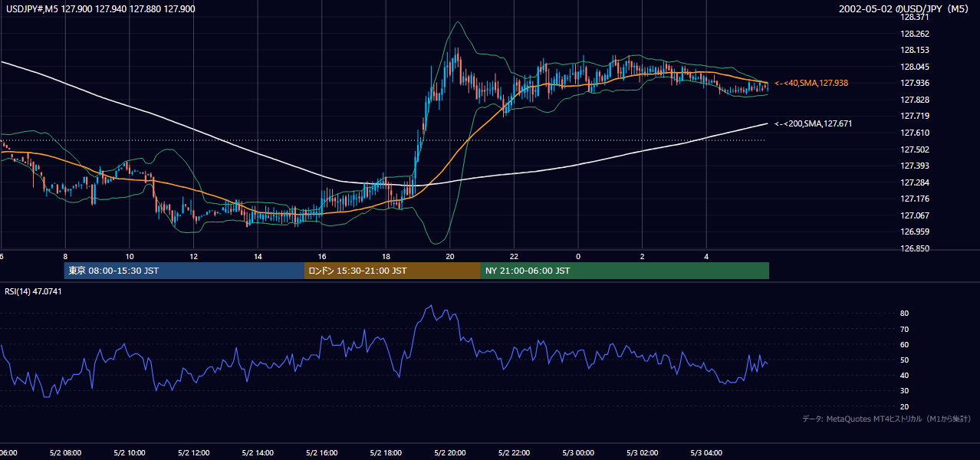Click price axis value 128.262

[916, 34]
